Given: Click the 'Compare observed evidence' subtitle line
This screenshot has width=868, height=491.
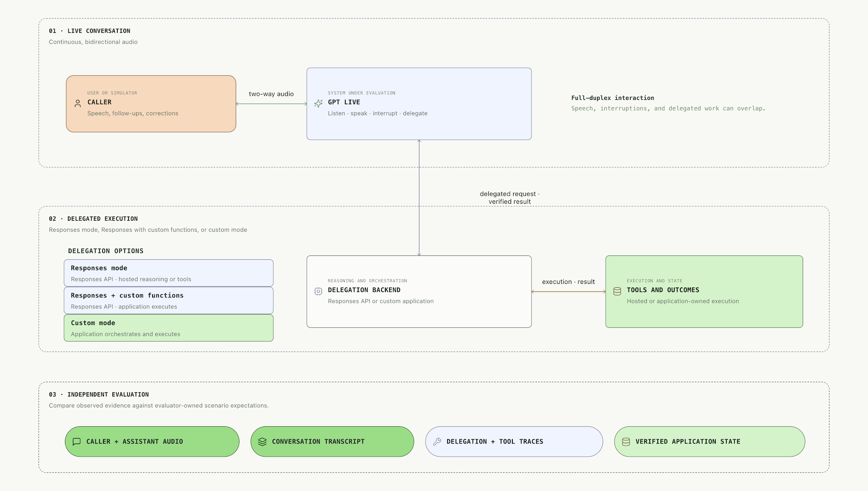Looking at the screenshot, I should pos(159,406).
